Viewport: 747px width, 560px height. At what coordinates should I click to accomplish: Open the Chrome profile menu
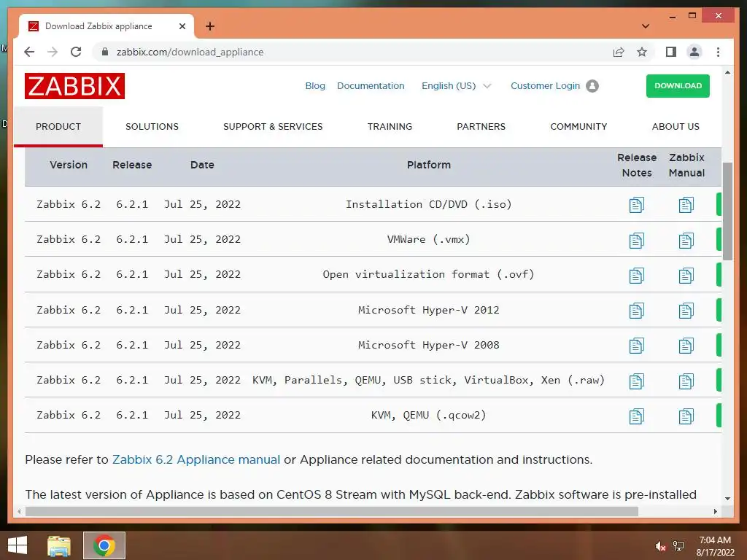click(x=694, y=52)
